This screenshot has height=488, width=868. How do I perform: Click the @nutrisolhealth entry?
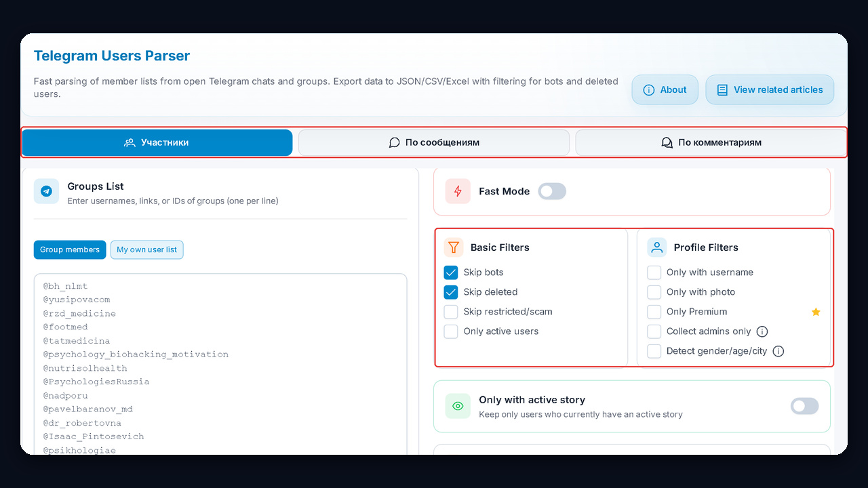coord(85,368)
